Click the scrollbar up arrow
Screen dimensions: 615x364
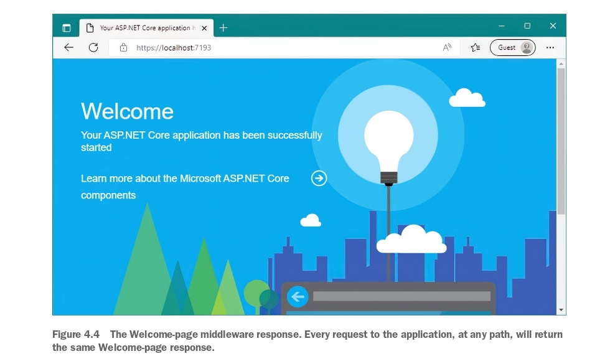pos(561,63)
